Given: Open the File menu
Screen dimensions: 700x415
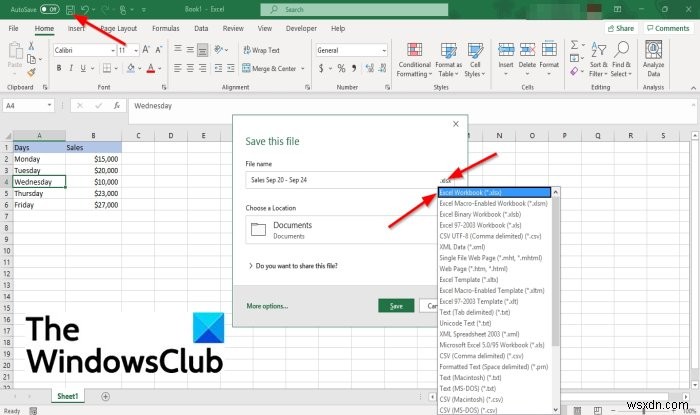Looking at the screenshot, I should click(13, 28).
